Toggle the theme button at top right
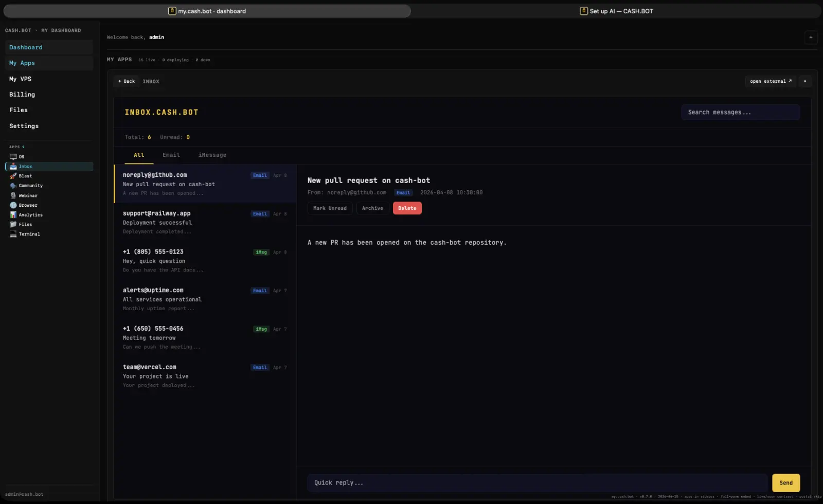The height and width of the screenshot is (504, 823). pyautogui.click(x=811, y=37)
